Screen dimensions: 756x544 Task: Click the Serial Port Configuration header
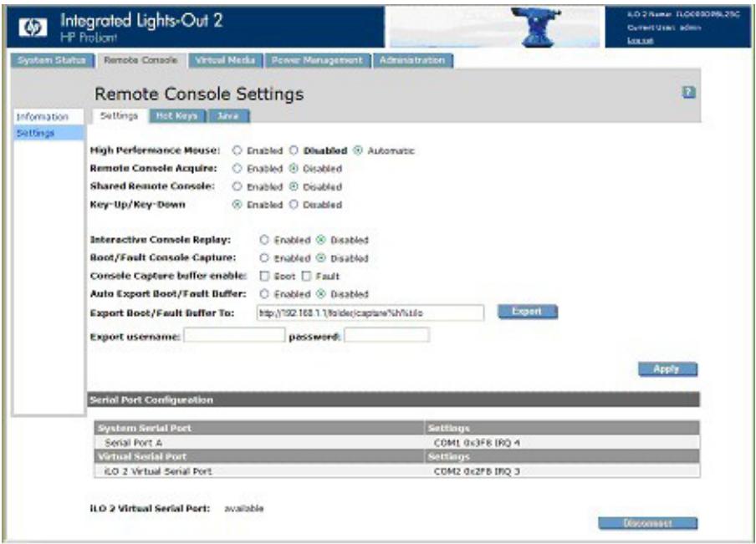[393, 399]
